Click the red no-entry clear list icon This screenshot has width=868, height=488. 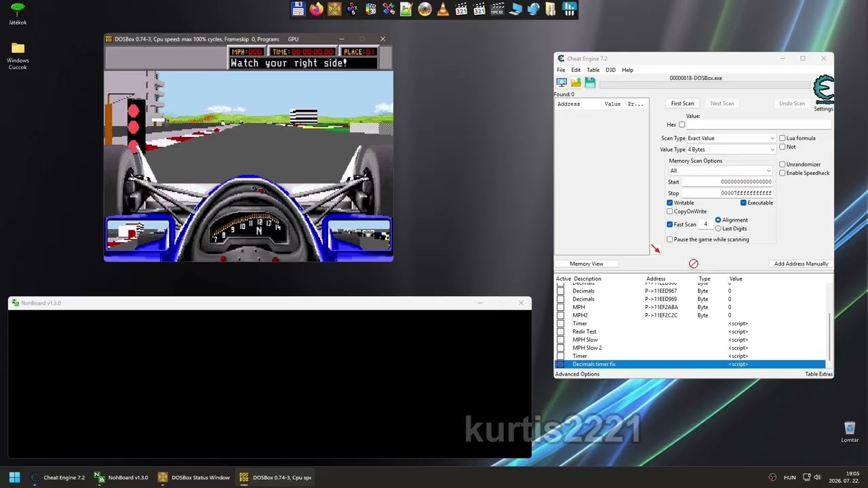(694, 264)
